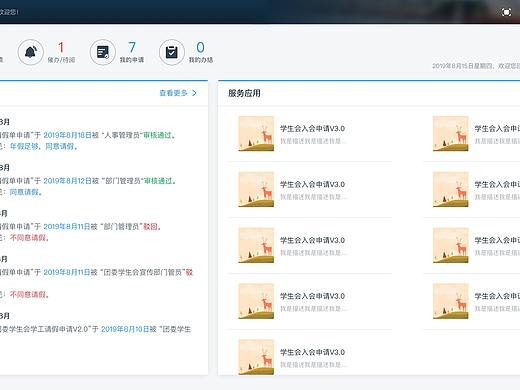This screenshot has height=390, width=520.
Task: Open the date 2019年8月12日 in messages
Action: point(68,181)
